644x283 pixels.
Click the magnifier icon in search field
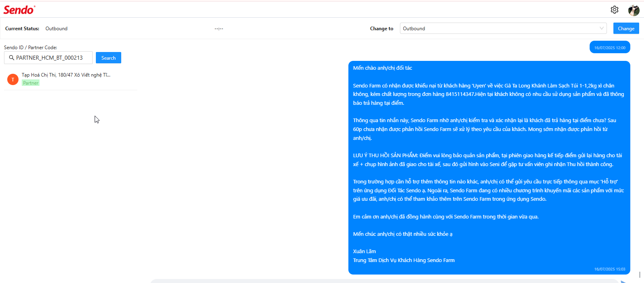(11, 58)
